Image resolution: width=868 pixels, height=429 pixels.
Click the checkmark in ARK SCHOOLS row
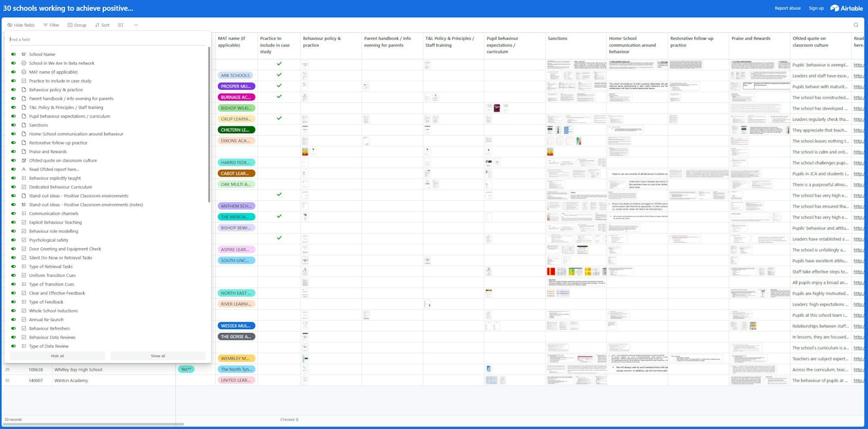coord(279,75)
